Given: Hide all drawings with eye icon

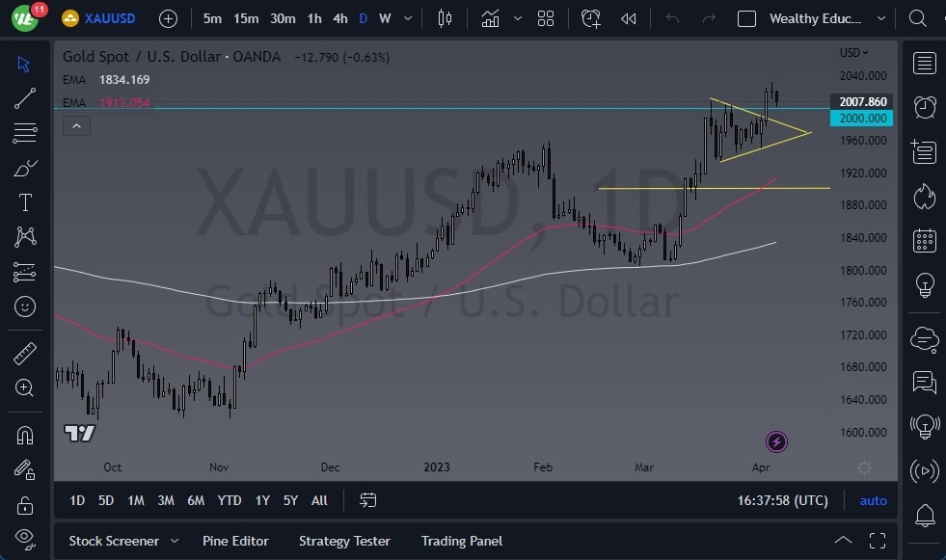Looking at the screenshot, I should click(25, 538).
